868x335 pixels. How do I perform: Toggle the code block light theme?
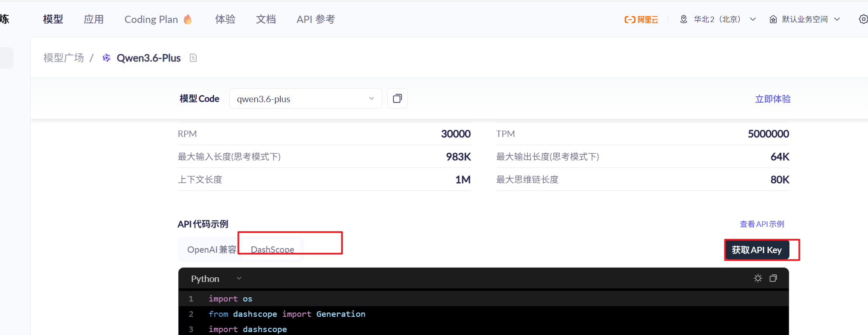point(758,279)
